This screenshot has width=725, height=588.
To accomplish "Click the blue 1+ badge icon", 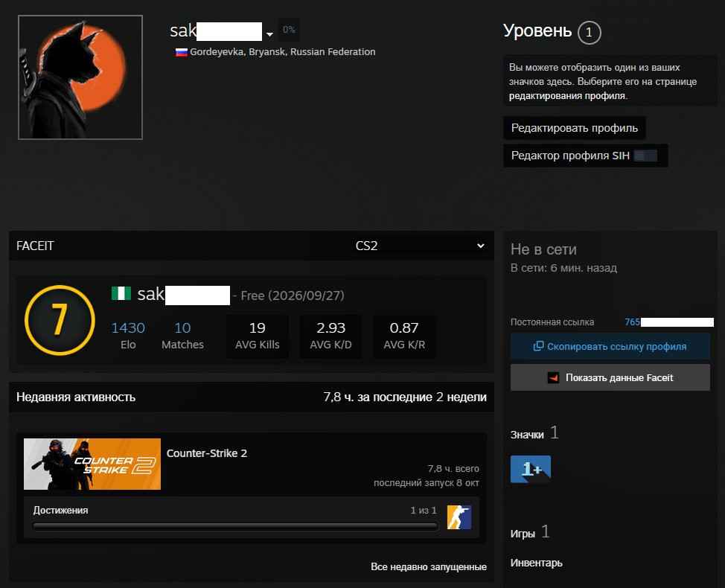I will tap(530, 469).
